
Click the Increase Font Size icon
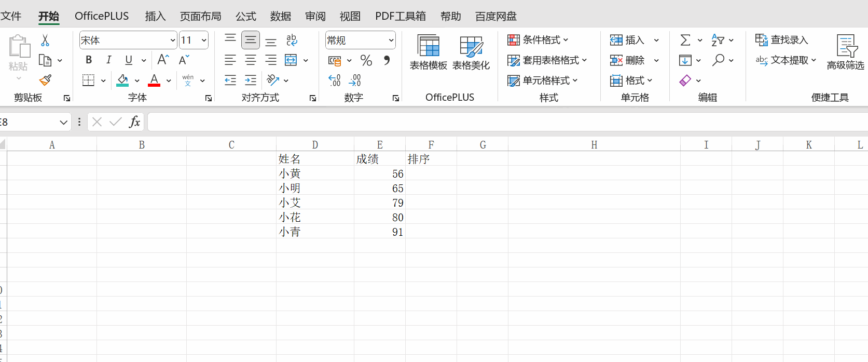pos(163,60)
